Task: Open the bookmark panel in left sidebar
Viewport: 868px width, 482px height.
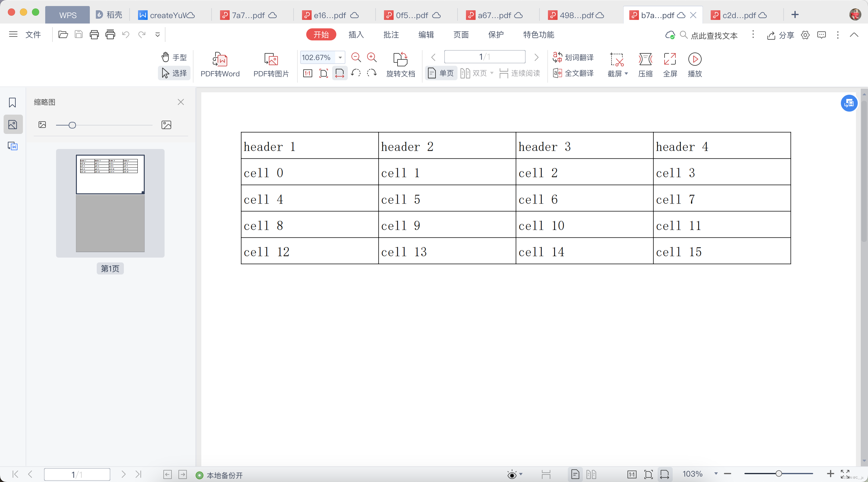Action: click(x=12, y=103)
